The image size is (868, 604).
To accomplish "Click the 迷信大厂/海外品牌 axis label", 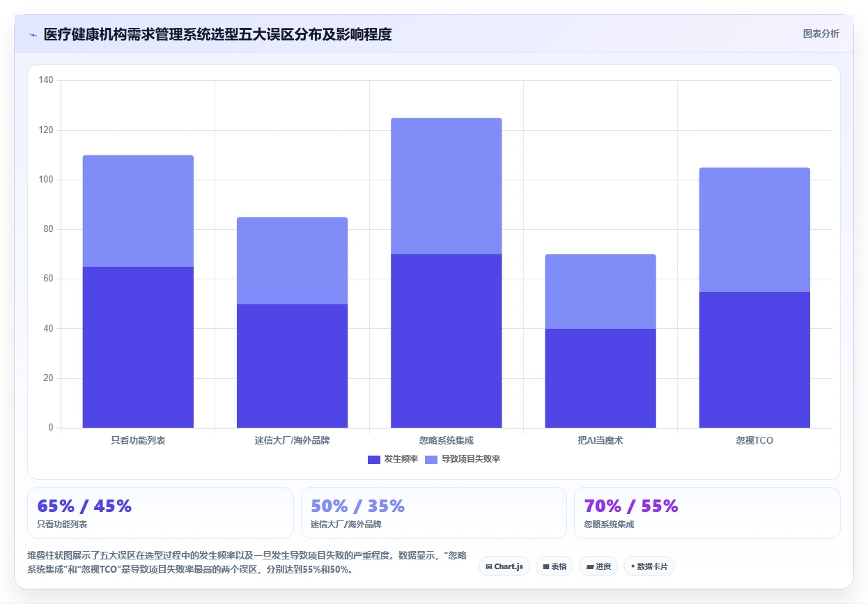I will (292, 440).
